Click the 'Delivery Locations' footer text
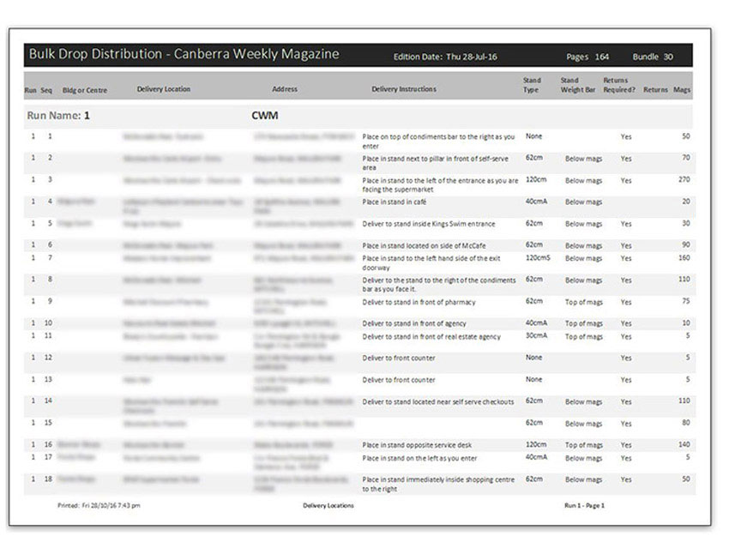This screenshot has height=560, width=729. pyautogui.click(x=328, y=505)
